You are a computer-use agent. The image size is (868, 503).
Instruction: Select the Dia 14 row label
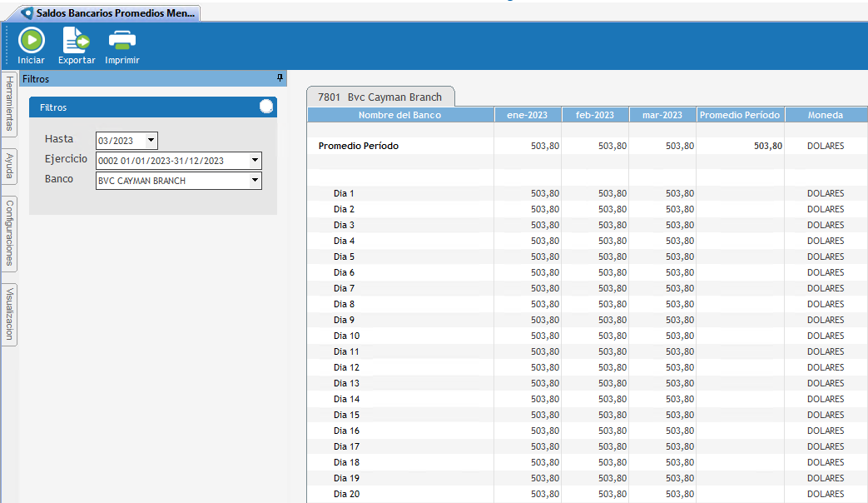346,399
